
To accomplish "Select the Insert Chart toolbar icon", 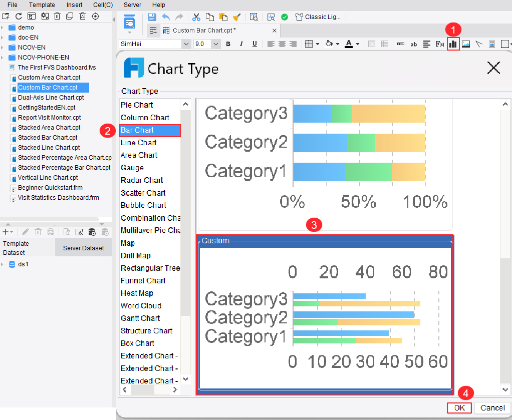I will coord(453,44).
